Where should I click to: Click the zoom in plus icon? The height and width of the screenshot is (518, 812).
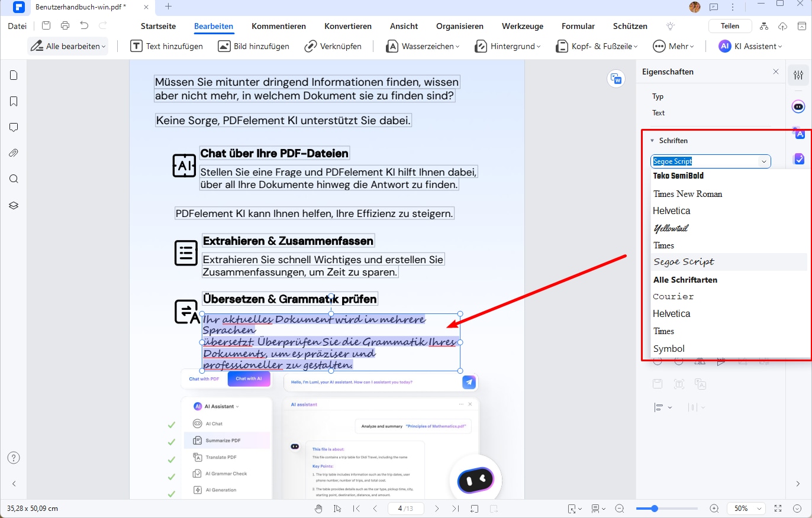pyautogui.click(x=714, y=509)
